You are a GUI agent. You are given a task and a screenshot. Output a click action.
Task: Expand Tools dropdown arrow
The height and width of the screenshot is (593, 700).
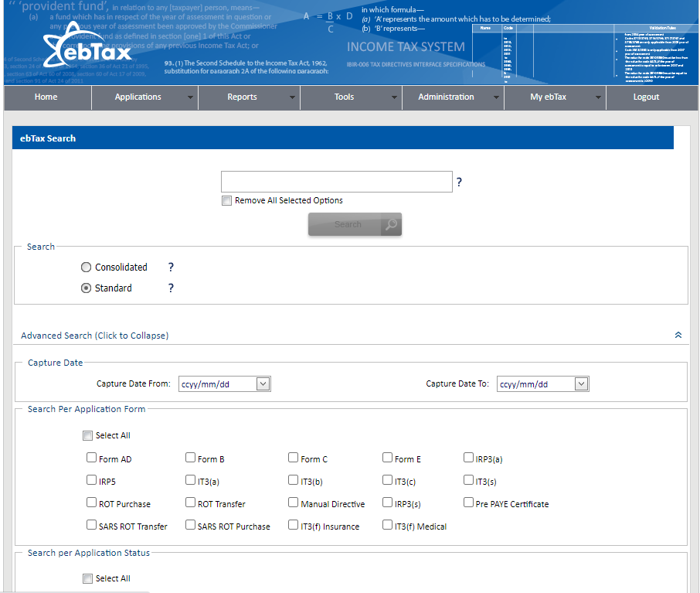point(394,97)
